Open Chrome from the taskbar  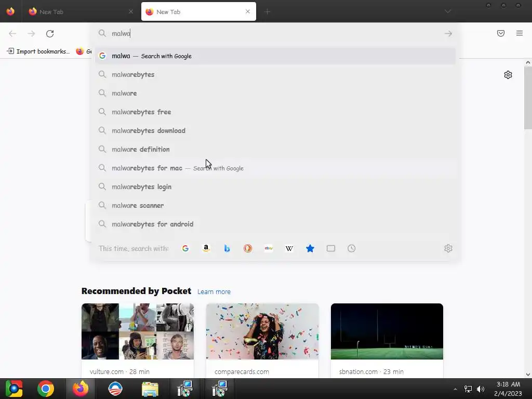(x=46, y=389)
